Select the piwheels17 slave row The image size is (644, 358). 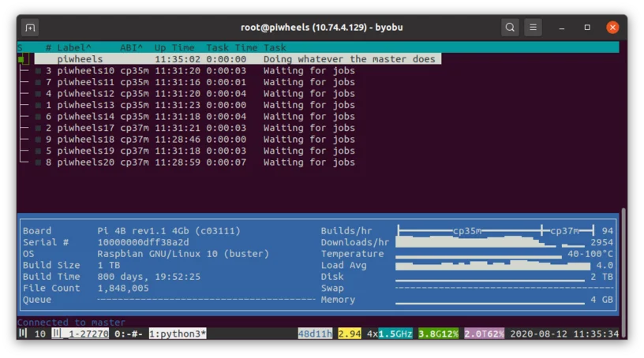196,128
